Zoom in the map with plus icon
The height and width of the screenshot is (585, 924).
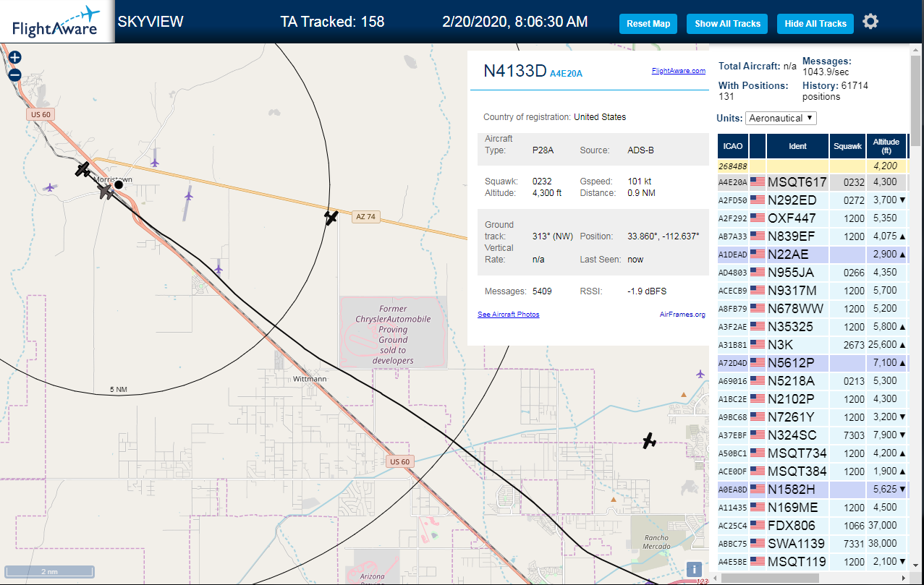click(x=15, y=58)
